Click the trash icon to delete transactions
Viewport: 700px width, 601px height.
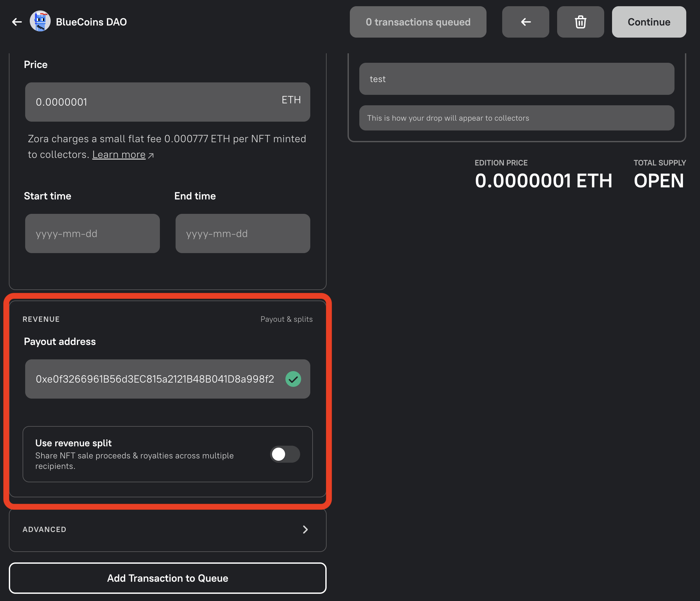pyautogui.click(x=580, y=22)
